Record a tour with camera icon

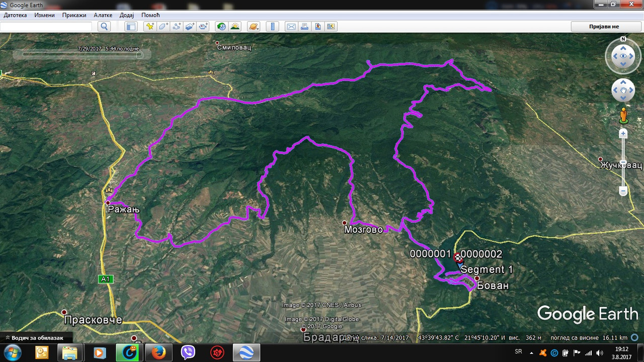(203, 27)
